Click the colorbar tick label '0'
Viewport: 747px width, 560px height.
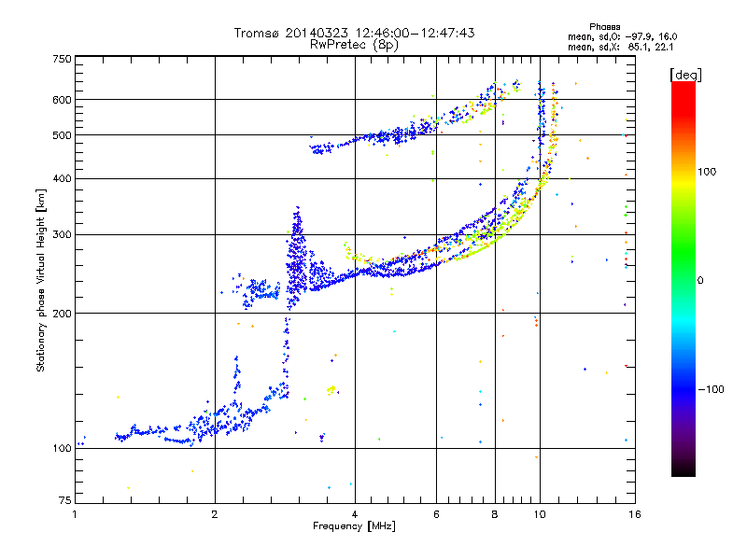[700, 281]
